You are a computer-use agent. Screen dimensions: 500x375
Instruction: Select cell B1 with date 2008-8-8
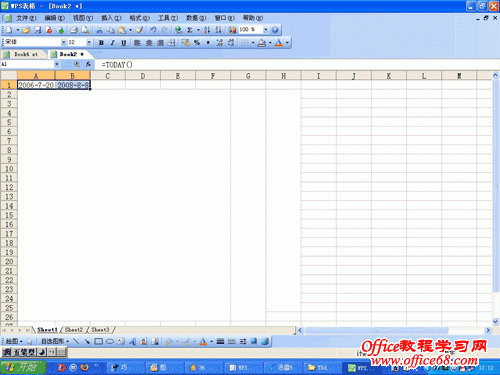tap(73, 85)
